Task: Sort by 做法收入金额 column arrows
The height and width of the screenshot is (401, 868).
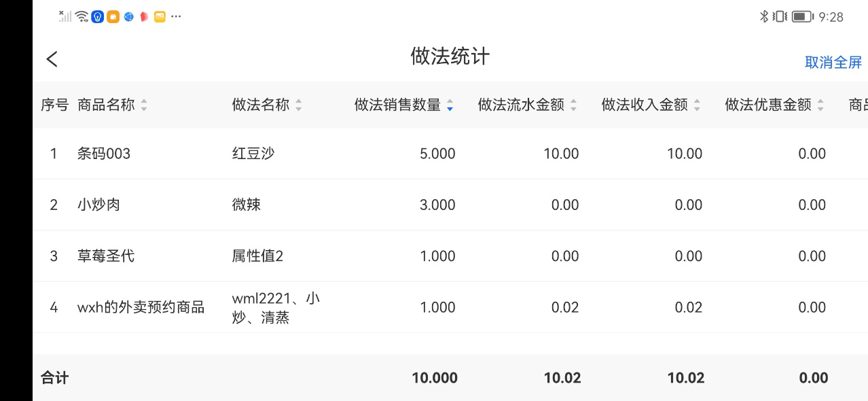Action: [x=696, y=105]
